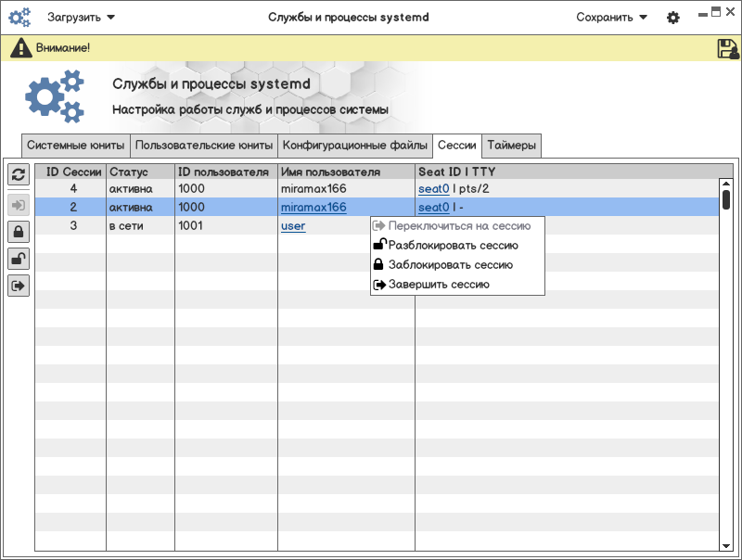Click the warning triangle icon next to Внимание!

coord(20,48)
